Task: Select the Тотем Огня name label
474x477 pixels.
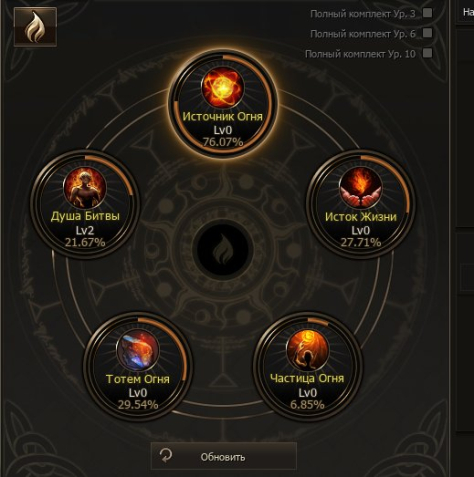Action: click(x=138, y=379)
